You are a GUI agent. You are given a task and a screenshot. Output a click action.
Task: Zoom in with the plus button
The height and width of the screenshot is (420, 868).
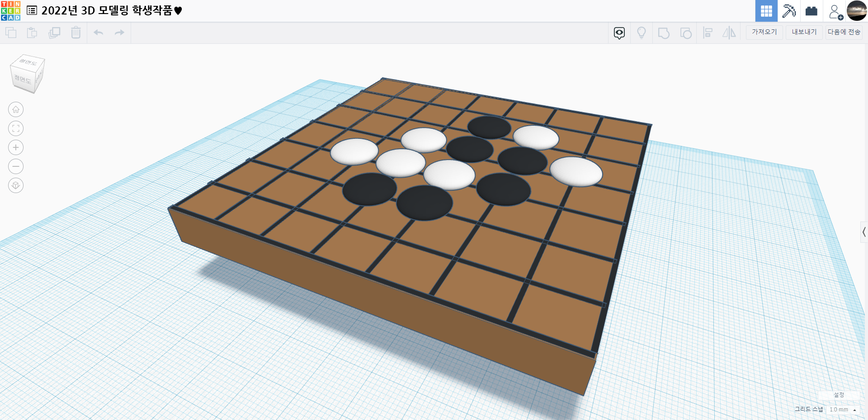coord(16,147)
